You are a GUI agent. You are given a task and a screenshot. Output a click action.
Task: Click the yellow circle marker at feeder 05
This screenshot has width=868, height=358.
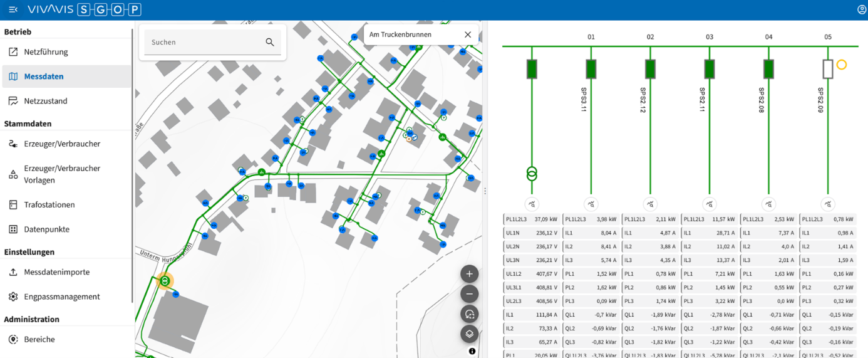click(842, 65)
